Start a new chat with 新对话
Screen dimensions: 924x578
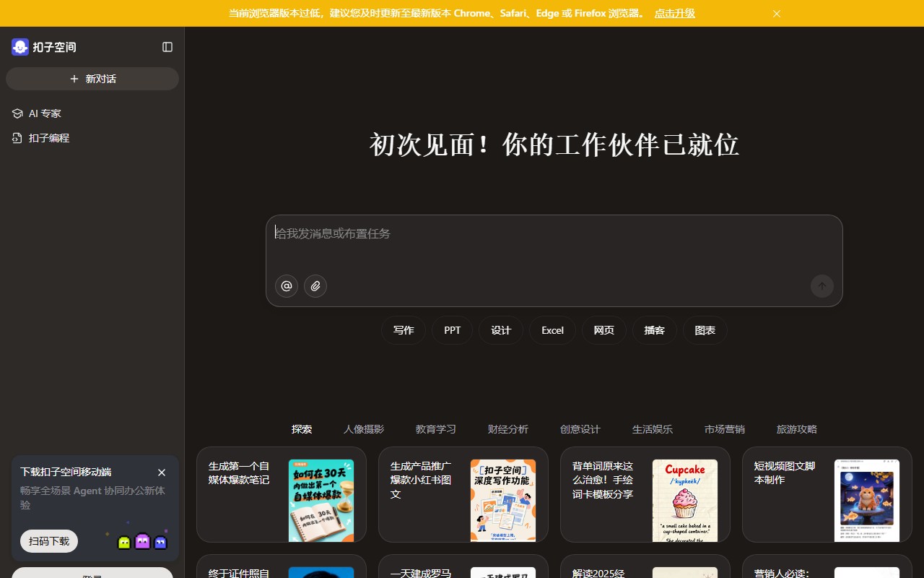(92, 79)
